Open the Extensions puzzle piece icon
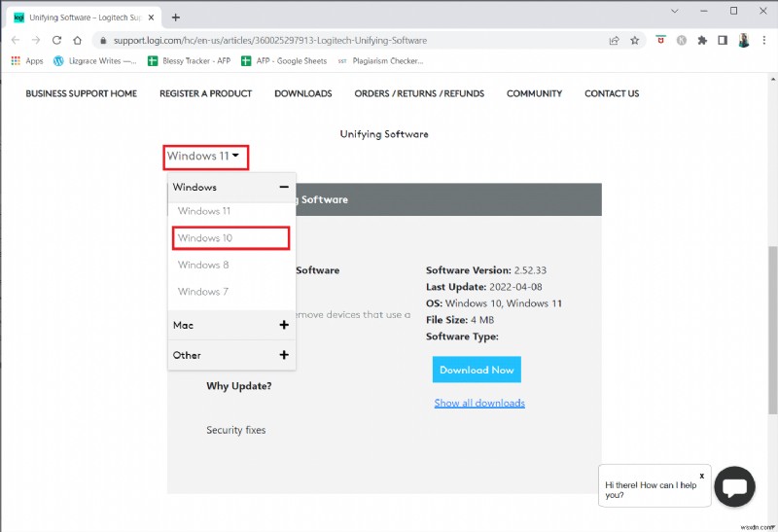Image resolution: width=778 pixels, height=532 pixels. pyautogui.click(x=702, y=41)
